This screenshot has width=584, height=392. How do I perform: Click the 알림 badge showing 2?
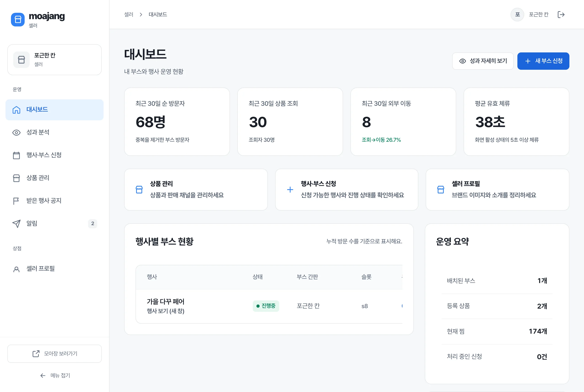click(x=93, y=224)
